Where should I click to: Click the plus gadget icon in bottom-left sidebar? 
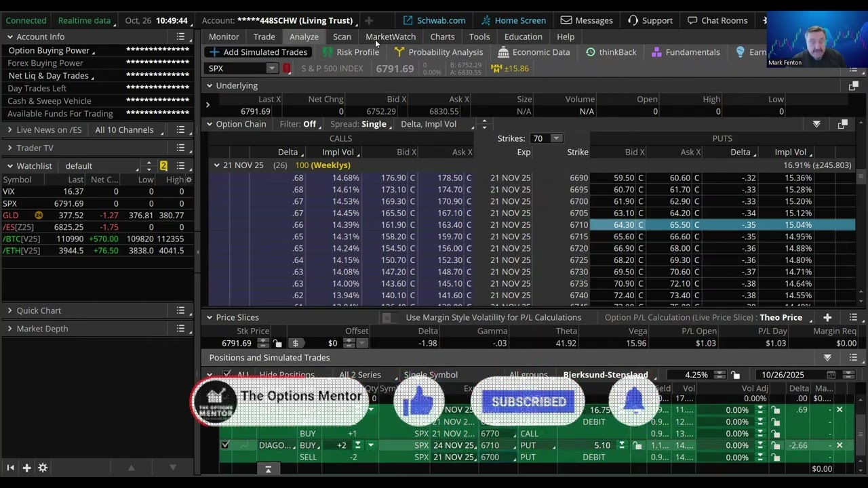tap(26, 468)
